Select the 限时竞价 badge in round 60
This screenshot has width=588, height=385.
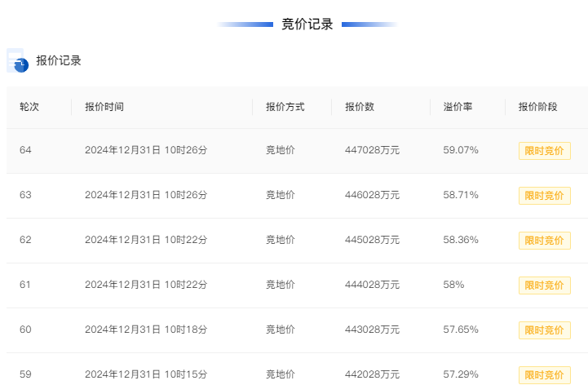coord(545,330)
